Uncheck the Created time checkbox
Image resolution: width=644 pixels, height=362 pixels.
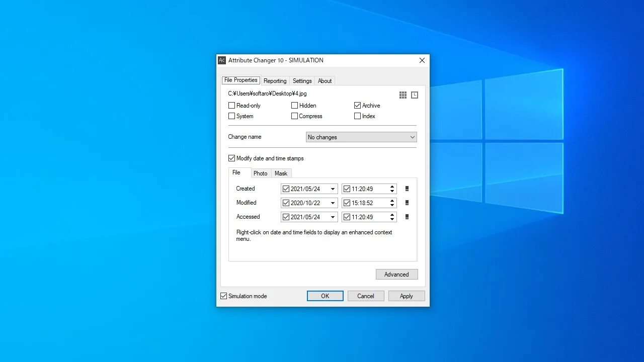click(x=347, y=189)
